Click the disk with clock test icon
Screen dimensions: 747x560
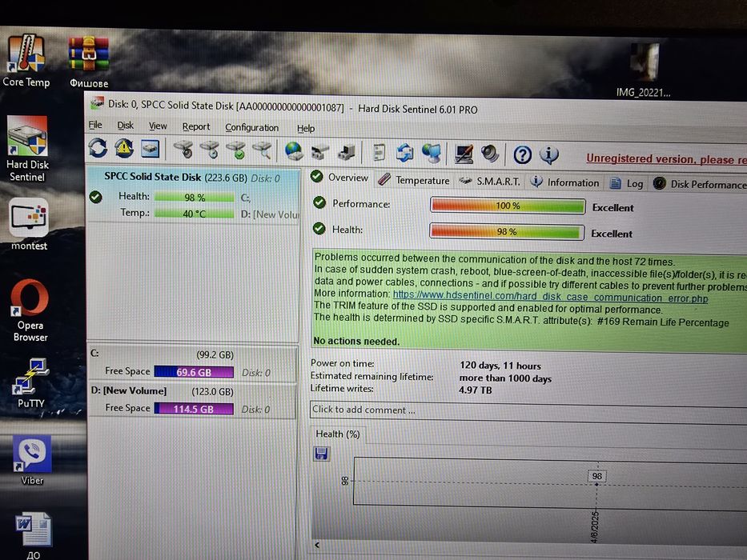pos(210,150)
